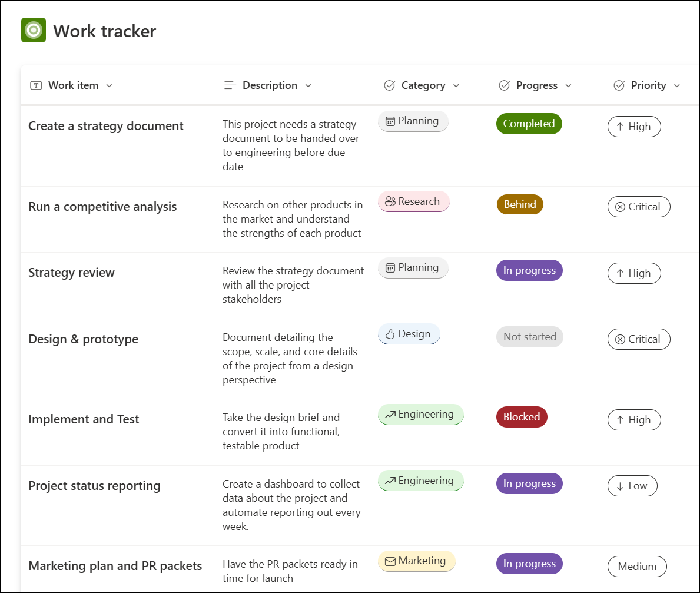Click the checkmark icon beside Category header
700x593 pixels.
point(389,85)
